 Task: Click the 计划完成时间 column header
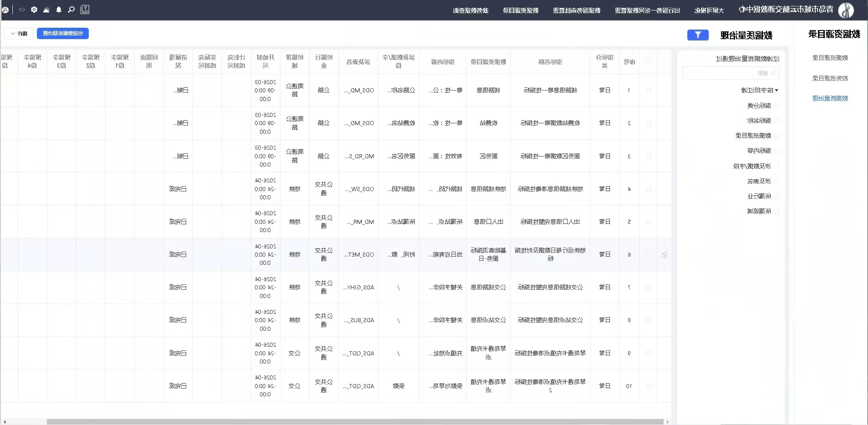click(x=236, y=61)
